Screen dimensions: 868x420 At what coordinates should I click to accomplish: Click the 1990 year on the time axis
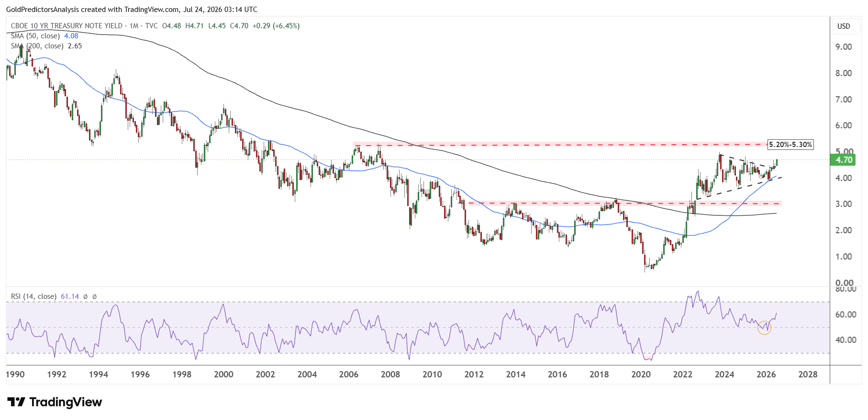[x=15, y=375]
